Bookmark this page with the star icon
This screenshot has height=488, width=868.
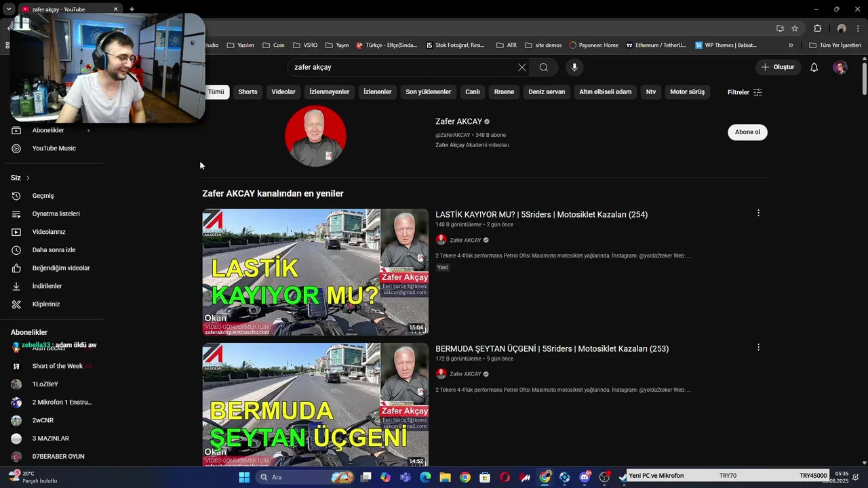(x=795, y=28)
